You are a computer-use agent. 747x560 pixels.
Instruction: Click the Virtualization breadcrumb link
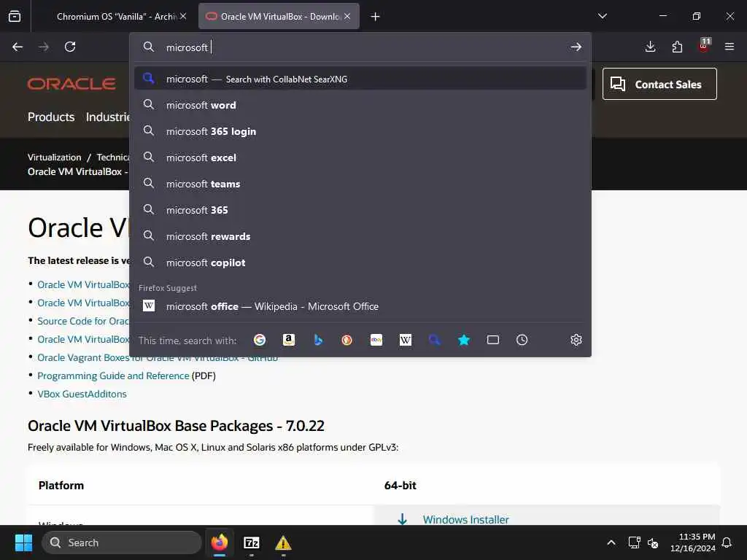point(54,157)
